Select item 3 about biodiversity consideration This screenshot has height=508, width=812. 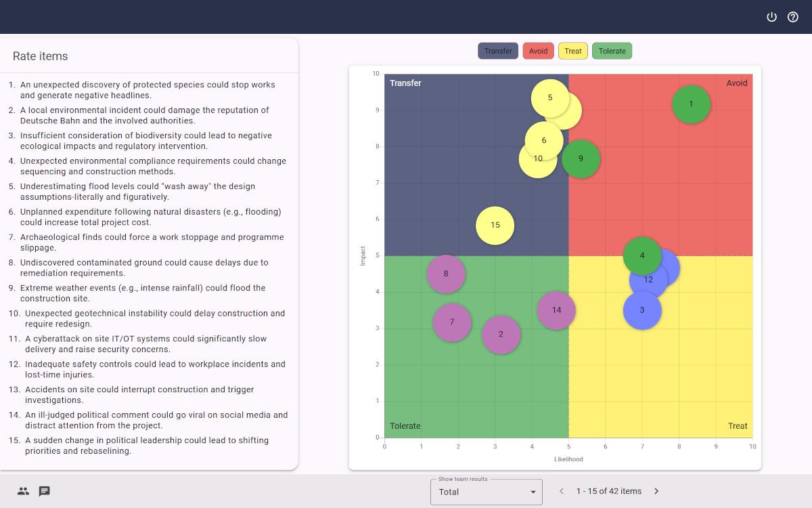point(149,141)
